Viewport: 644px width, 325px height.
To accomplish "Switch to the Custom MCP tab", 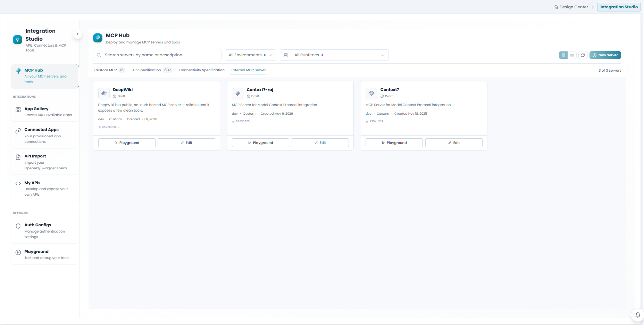I will click(x=109, y=70).
